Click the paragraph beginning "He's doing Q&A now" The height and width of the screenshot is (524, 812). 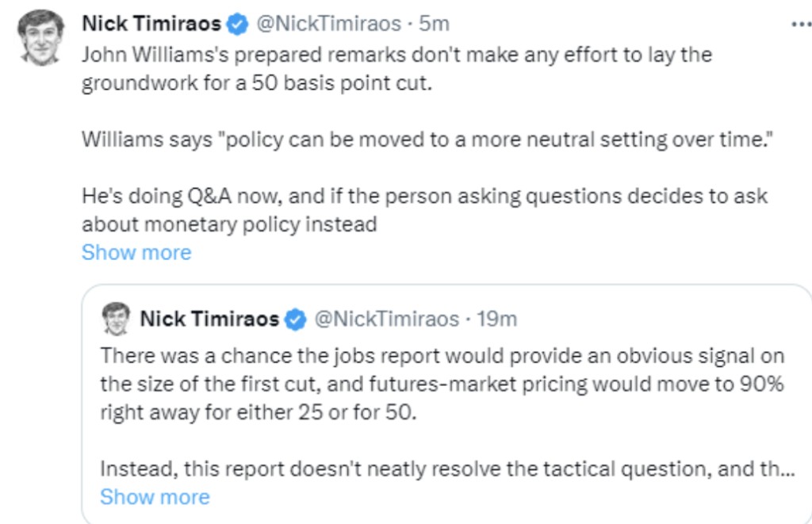click(424, 196)
